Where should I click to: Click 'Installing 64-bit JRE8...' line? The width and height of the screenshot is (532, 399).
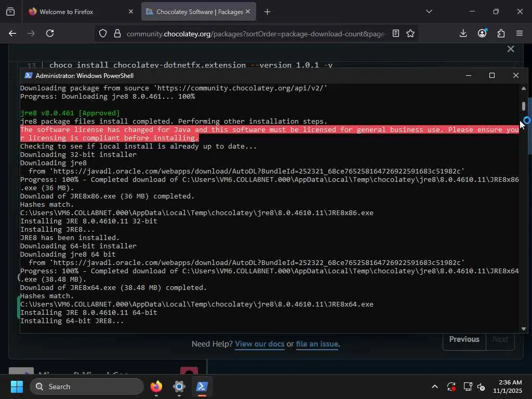click(x=72, y=321)
